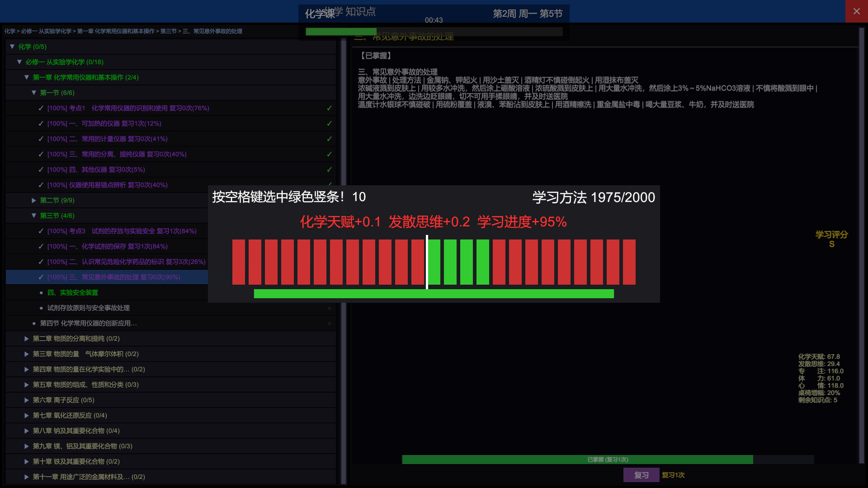
Task: Click the 已掌握 (复习1次) progress bar
Action: tap(608, 460)
